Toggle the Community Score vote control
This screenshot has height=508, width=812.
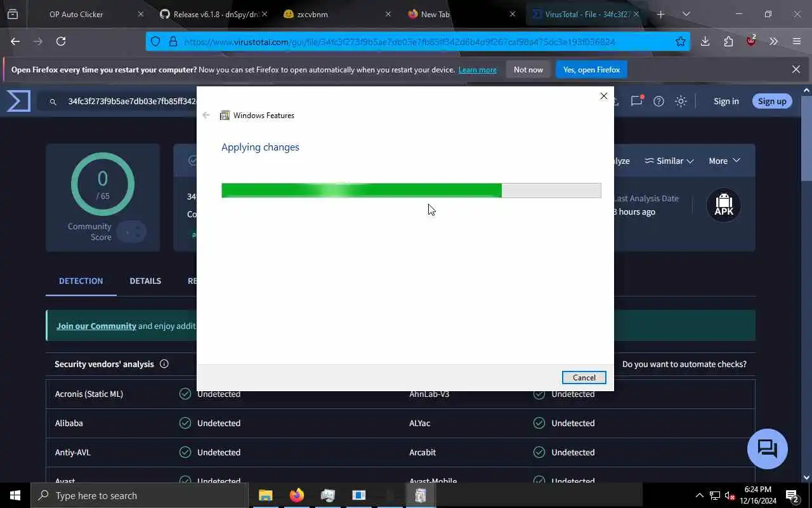(x=132, y=232)
